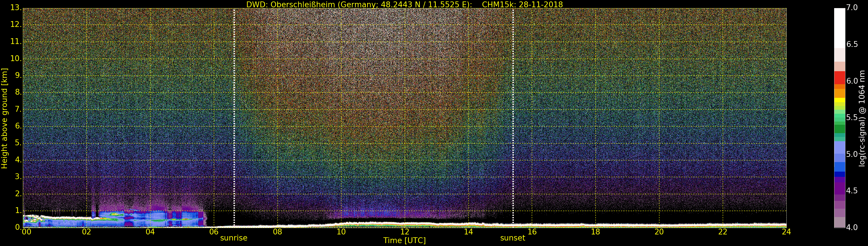Screen dimensions: 868x246
Task: Click the 06 hour tick on time axis
Action: pos(214,232)
